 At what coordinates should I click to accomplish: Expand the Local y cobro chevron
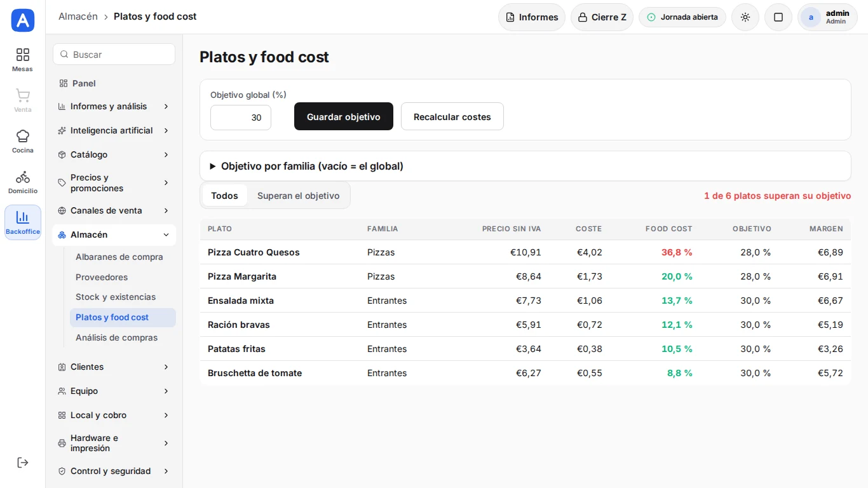(166, 415)
